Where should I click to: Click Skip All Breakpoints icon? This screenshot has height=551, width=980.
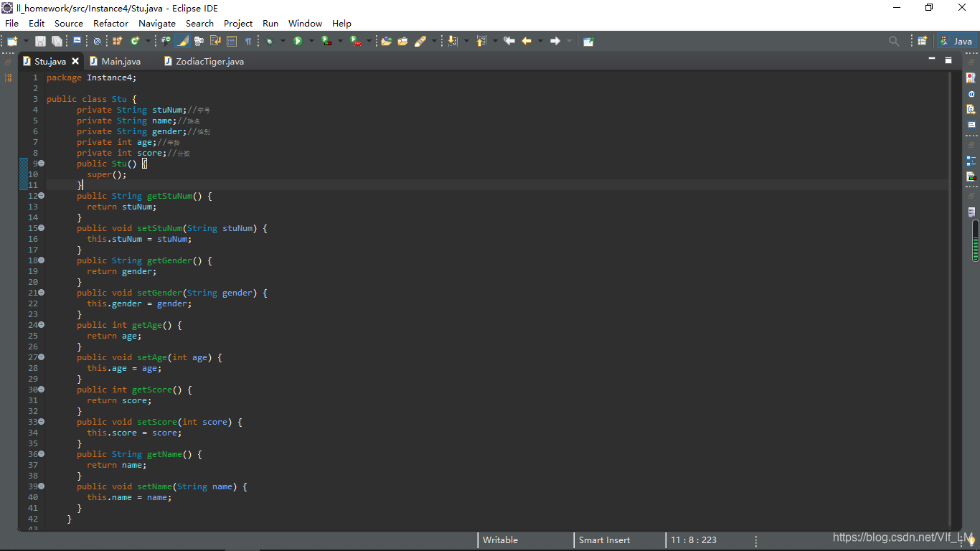(x=97, y=41)
